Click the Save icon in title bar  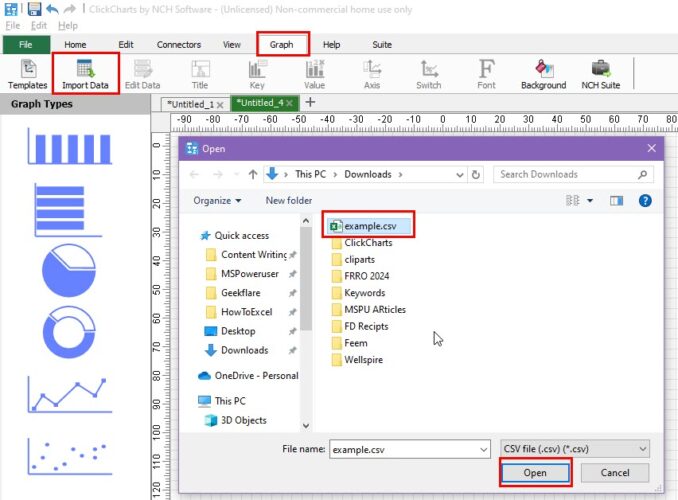coord(34,9)
